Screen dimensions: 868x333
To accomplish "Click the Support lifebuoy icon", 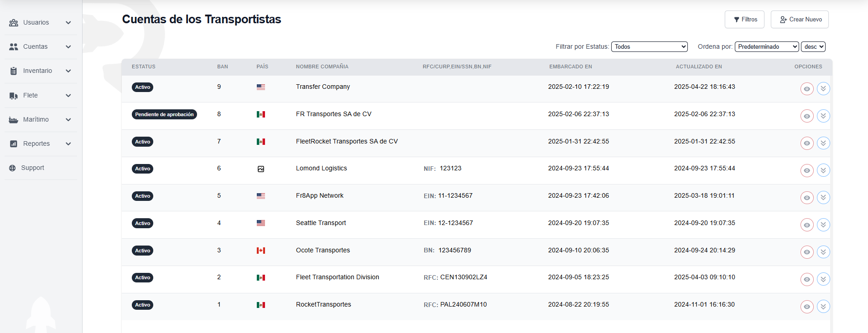I will (12, 168).
